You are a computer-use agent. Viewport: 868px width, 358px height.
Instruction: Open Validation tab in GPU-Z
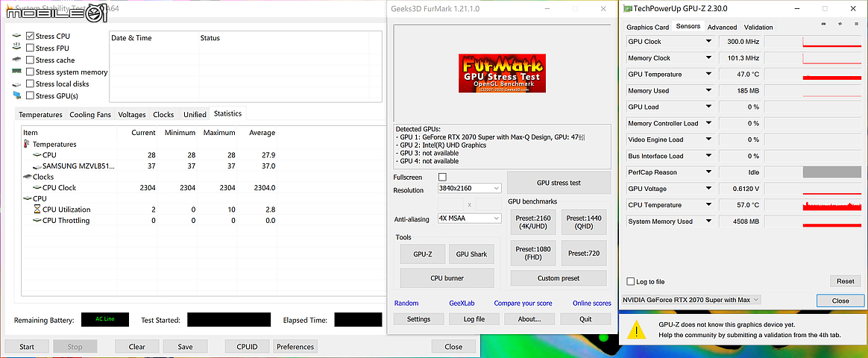[x=758, y=27]
